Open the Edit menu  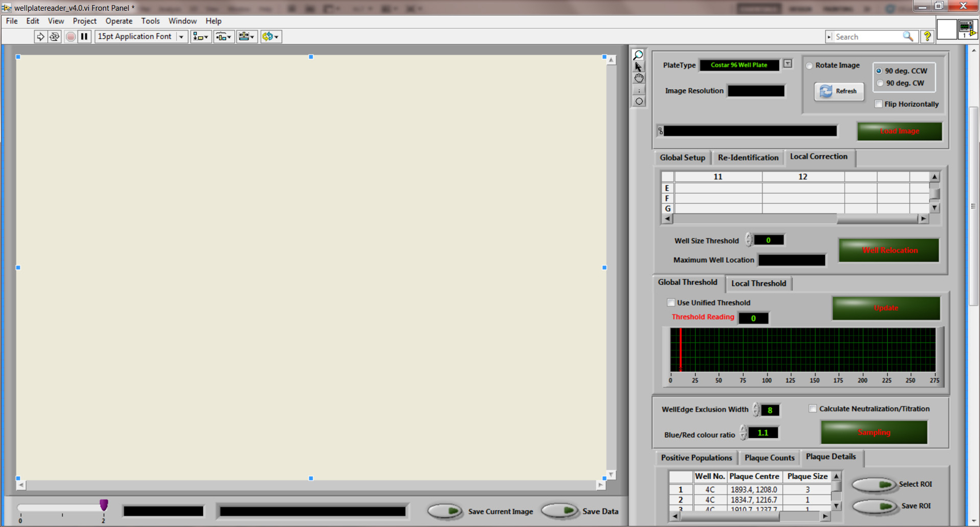point(32,21)
